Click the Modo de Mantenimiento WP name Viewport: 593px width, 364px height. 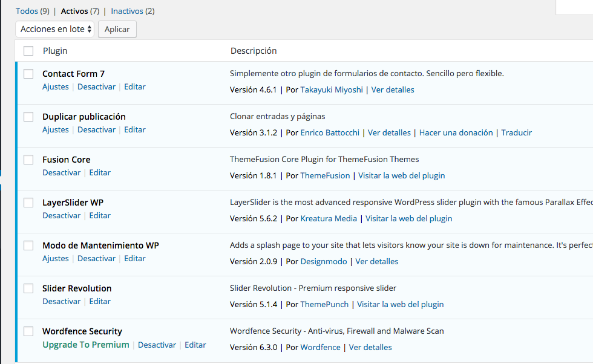(x=100, y=245)
